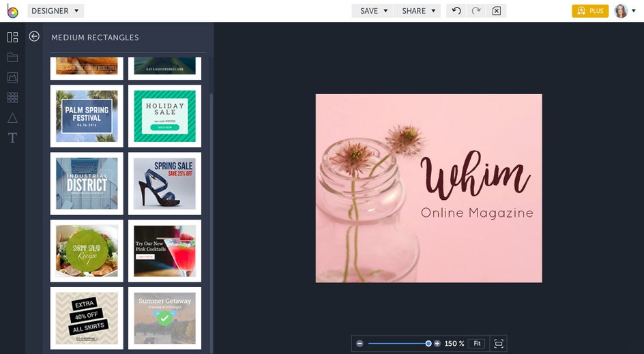Open the Image Manager folder icon
This screenshot has height=354, width=644.
pyautogui.click(x=12, y=57)
